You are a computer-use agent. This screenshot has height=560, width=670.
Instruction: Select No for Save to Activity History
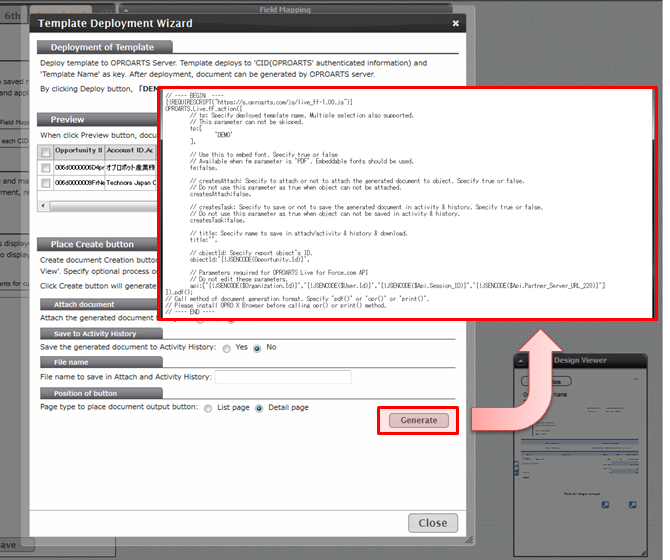point(257,349)
